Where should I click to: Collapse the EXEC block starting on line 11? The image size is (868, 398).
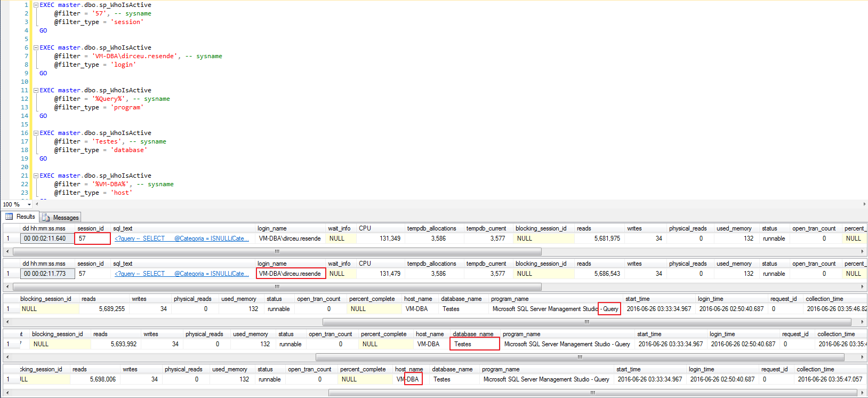pos(36,90)
